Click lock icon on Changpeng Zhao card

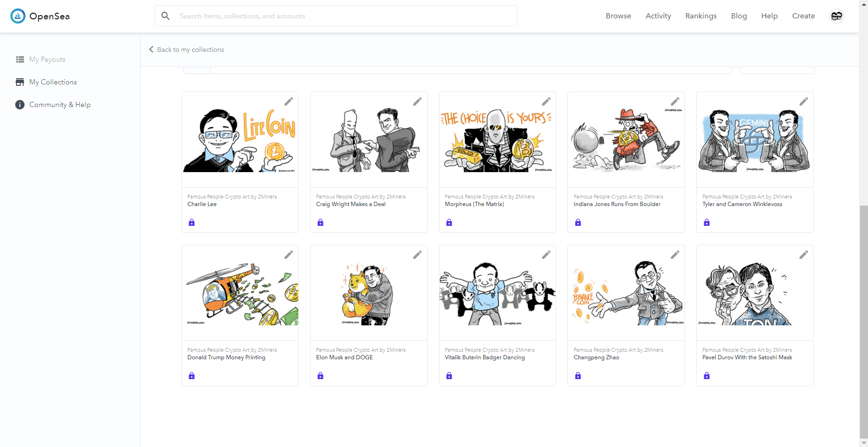(578, 376)
